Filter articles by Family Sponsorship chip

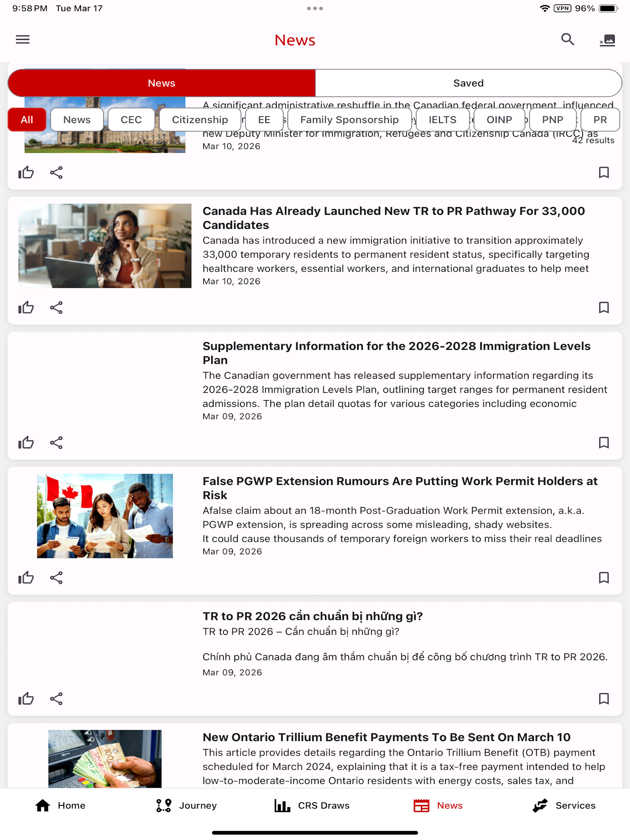349,120
